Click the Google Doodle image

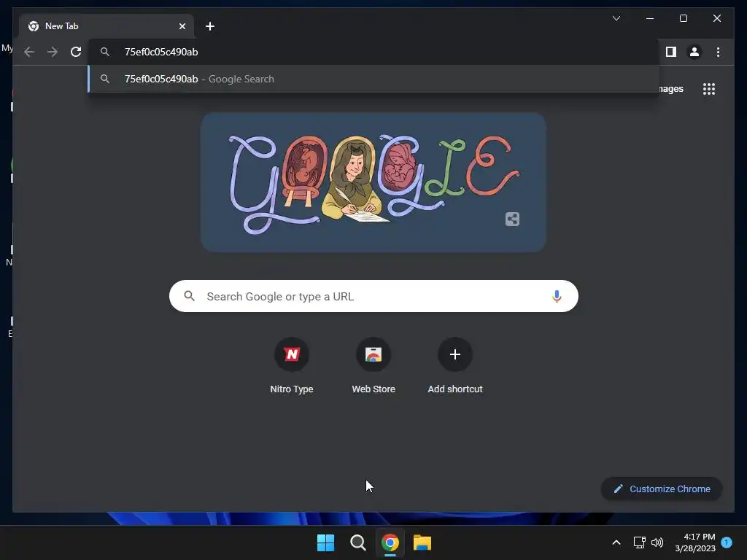(x=373, y=182)
